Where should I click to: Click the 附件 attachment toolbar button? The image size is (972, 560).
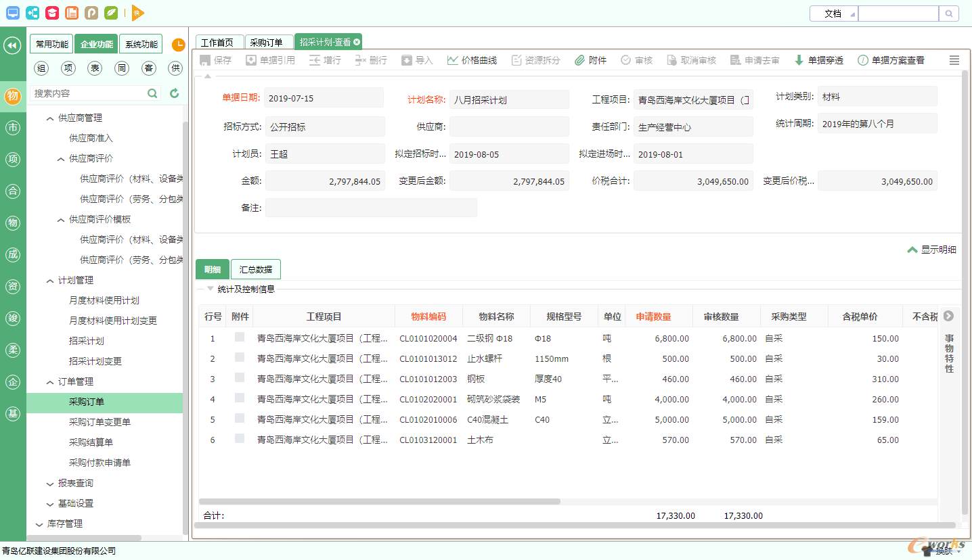coord(590,60)
